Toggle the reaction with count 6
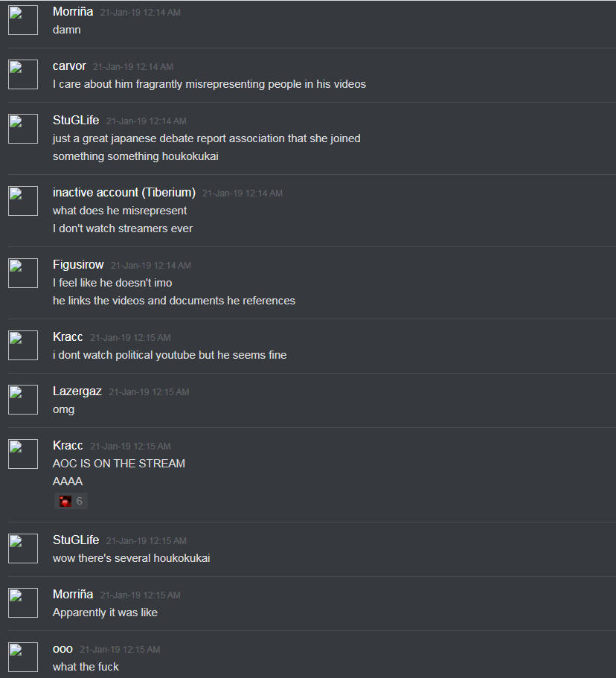Viewport: 616px width, 678px height. (71, 501)
